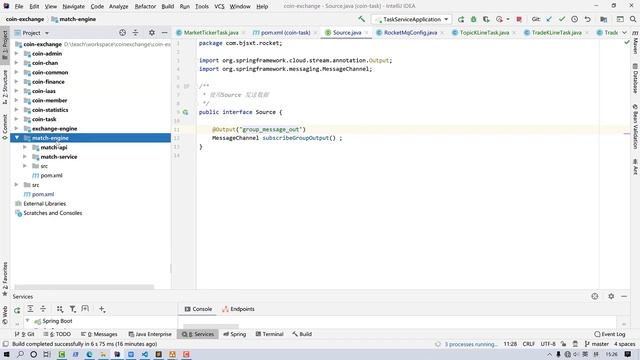Open TaskServiceApplication run configuration dropdown
This screenshot has width=640, height=360.
411,19
